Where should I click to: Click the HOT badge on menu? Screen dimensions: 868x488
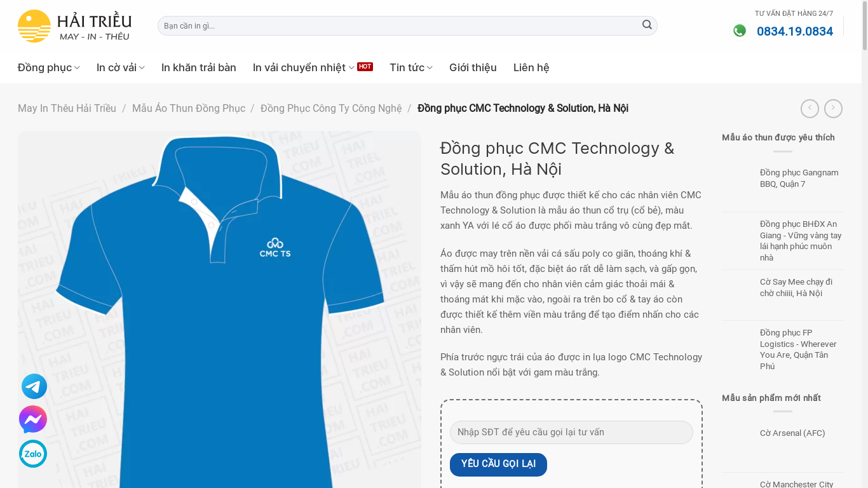(x=365, y=66)
